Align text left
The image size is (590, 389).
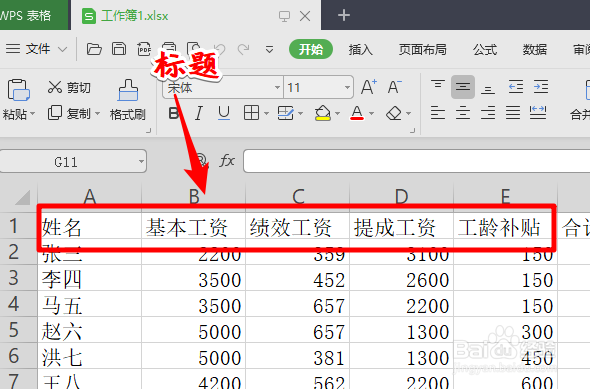[438, 112]
